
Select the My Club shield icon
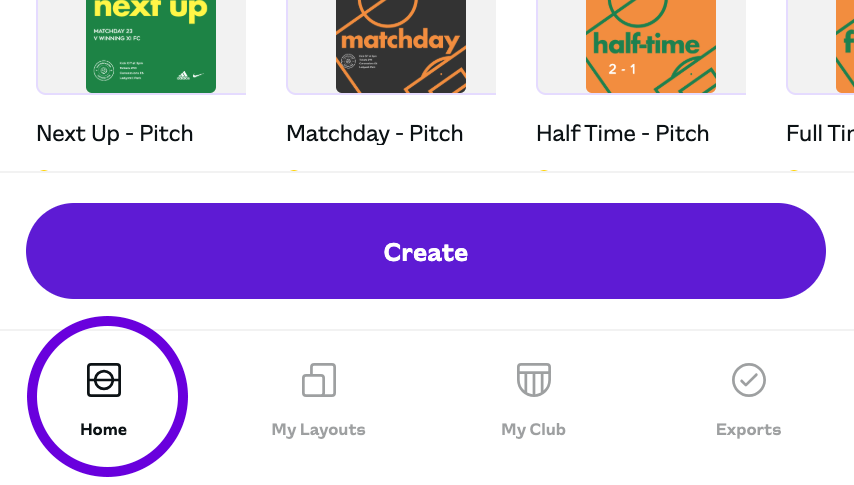tap(534, 380)
